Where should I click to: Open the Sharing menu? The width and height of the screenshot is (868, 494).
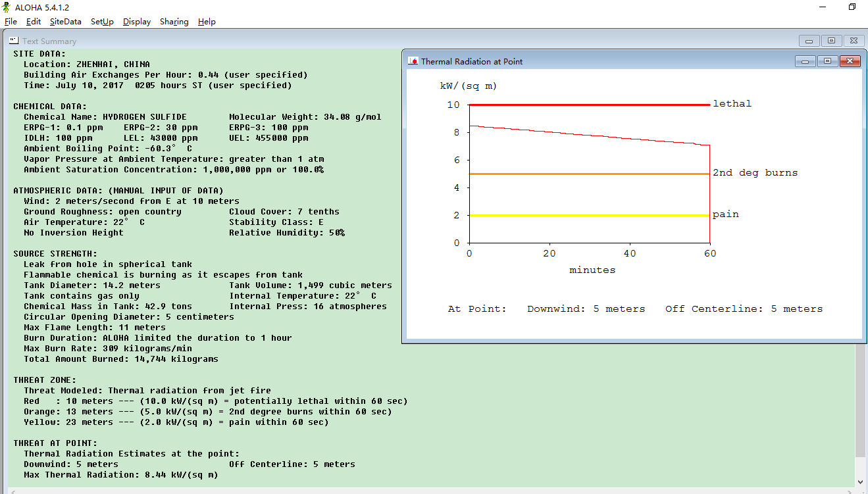tap(174, 22)
